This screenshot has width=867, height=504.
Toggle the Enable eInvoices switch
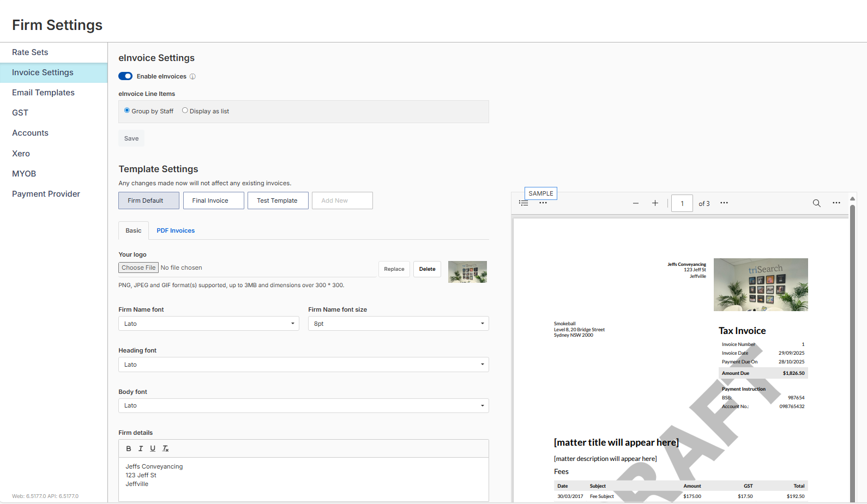point(125,76)
